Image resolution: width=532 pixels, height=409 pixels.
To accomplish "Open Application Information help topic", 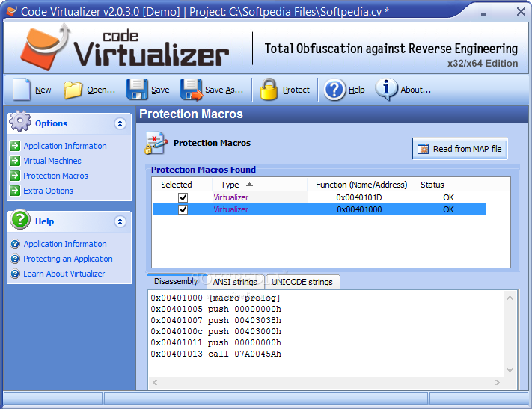I will (x=65, y=244).
